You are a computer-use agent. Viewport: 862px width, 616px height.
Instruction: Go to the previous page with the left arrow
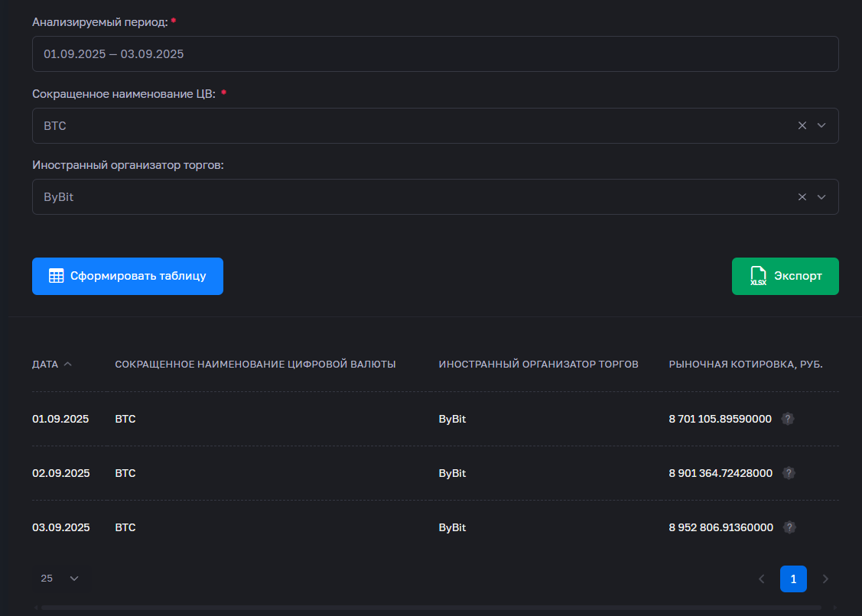click(x=761, y=579)
